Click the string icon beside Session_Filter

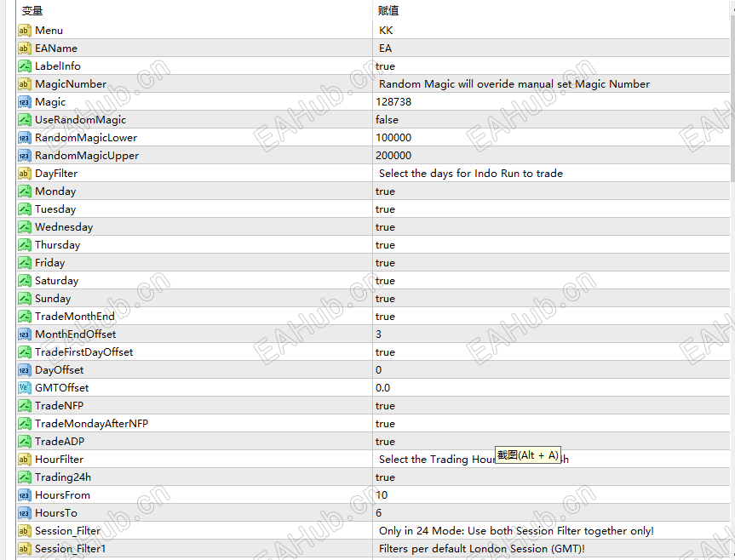(25, 531)
